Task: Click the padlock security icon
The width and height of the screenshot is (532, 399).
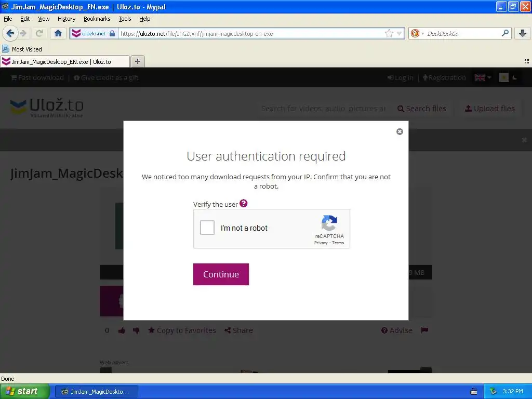Action: (112, 33)
